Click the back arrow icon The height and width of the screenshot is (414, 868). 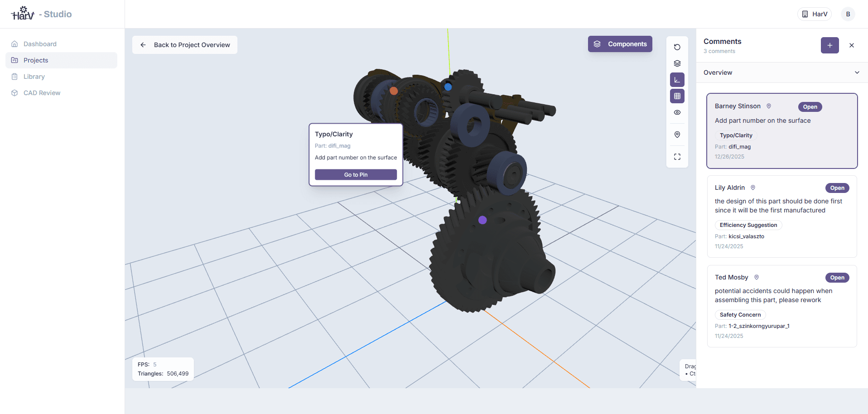143,45
